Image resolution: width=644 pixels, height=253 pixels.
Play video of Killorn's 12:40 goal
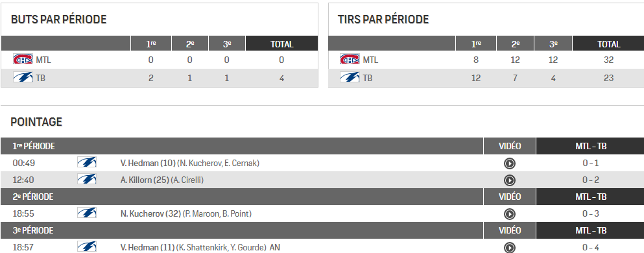pyautogui.click(x=509, y=180)
